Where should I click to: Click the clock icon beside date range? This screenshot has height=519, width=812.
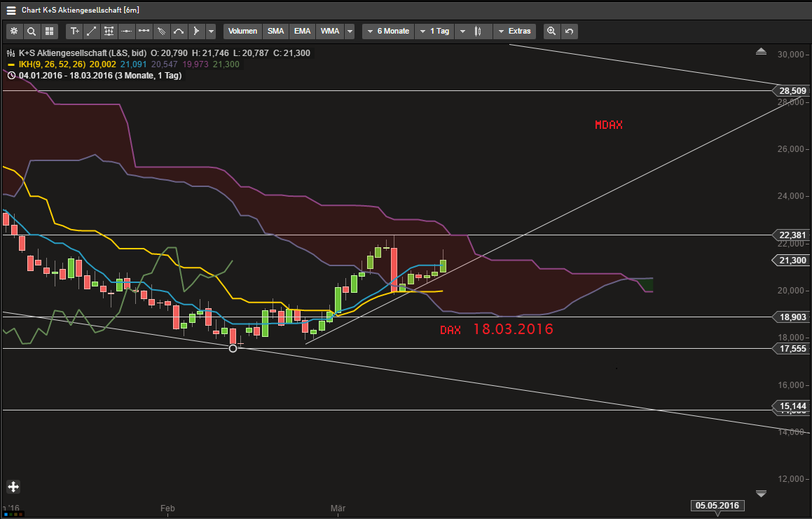pos(11,76)
